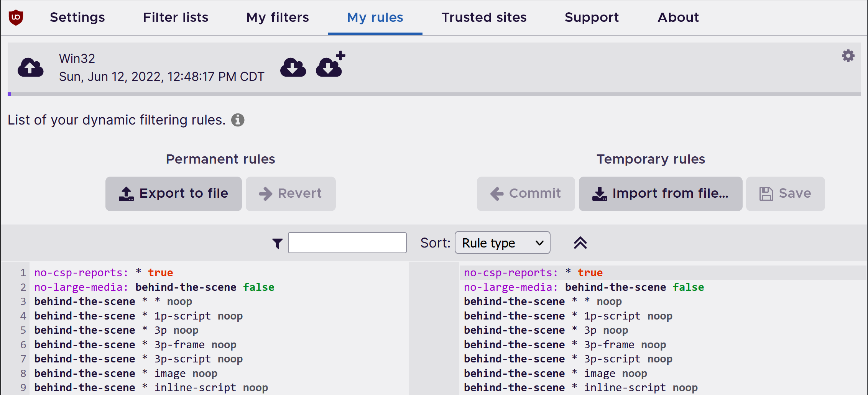
Task: Save the temporary rules
Action: [785, 193]
